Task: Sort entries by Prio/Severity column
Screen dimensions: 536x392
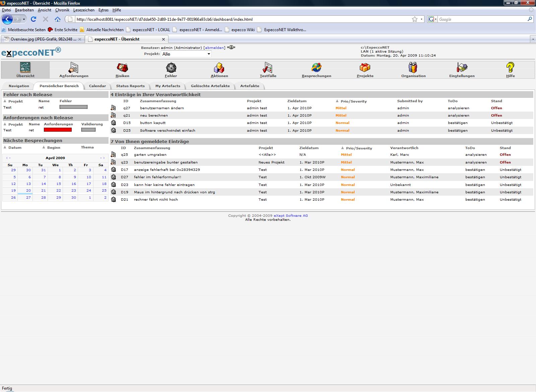Action: click(353, 101)
